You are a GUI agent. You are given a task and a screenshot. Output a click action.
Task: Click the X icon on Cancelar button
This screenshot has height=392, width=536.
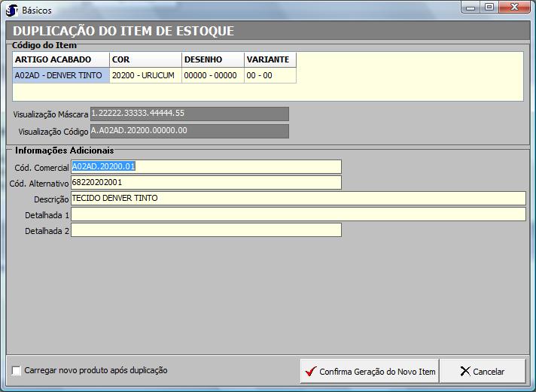[x=464, y=372]
